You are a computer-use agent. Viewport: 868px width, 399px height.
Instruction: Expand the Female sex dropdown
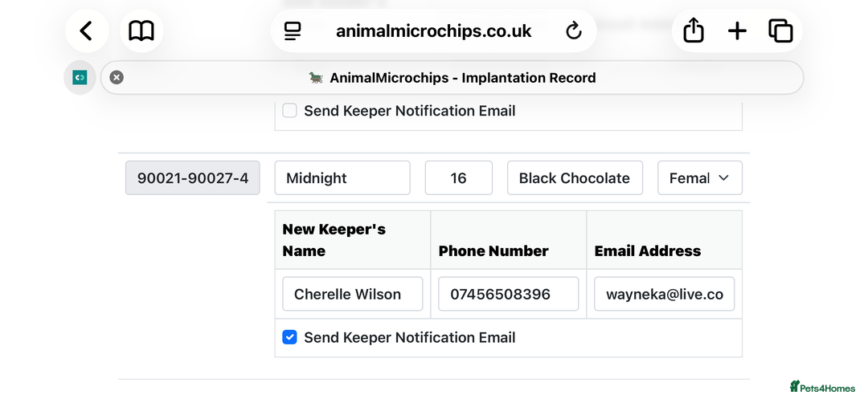tap(699, 178)
